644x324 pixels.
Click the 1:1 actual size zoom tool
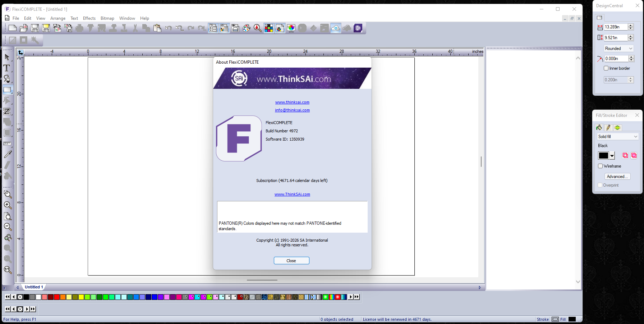pos(8,270)
